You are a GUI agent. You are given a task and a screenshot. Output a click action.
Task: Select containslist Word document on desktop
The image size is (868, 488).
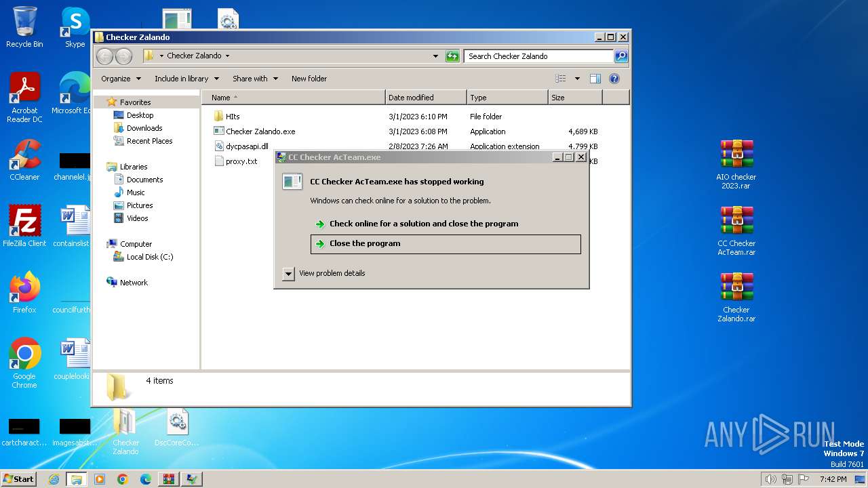click(73, 226)
